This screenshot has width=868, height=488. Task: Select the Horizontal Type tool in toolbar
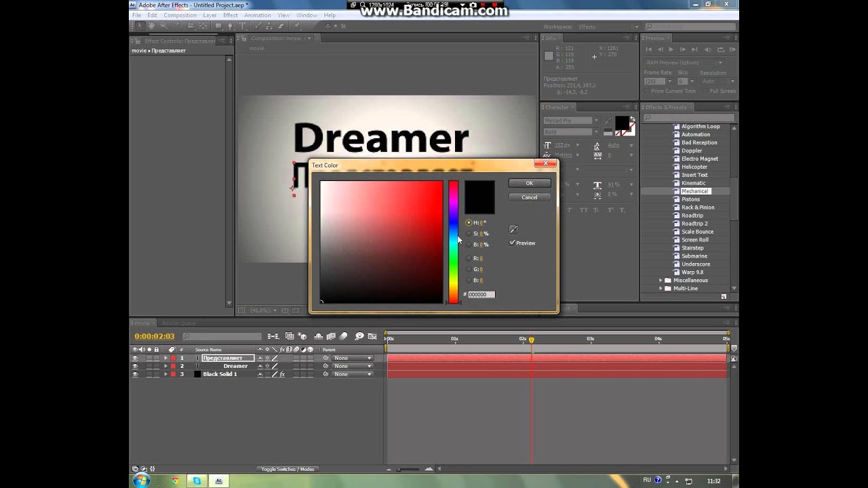(x=243, y=26)
